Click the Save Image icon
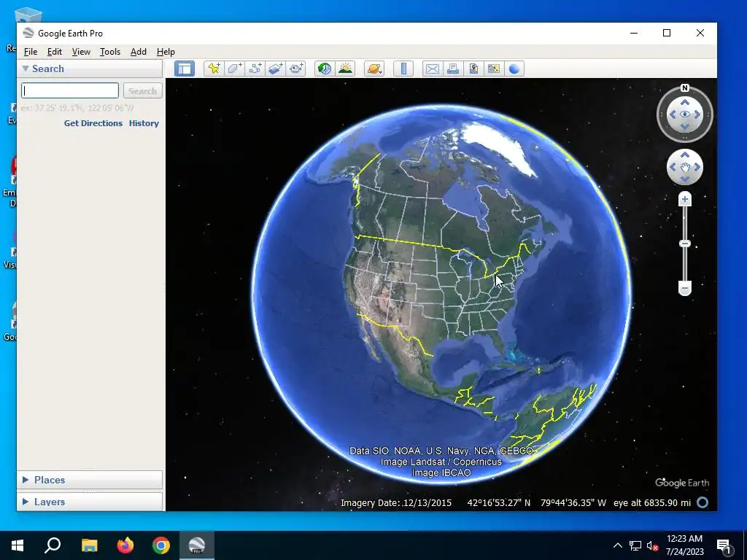Viewport: 747px width, 560px height. point(473,69)
